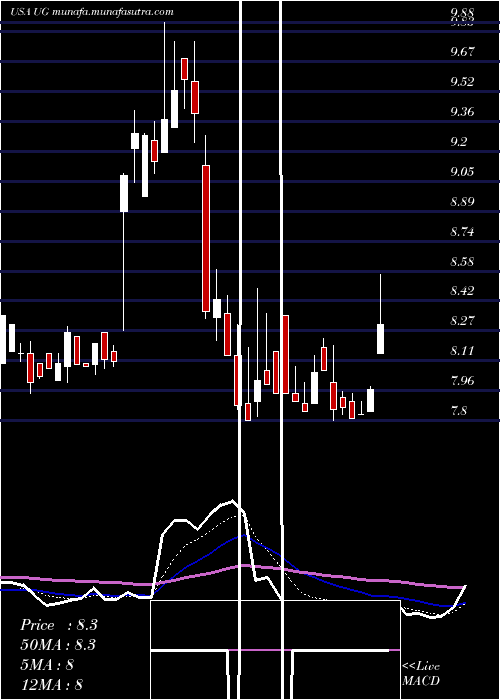
Task: Click the 9.52 price axis label
Action: point(462,82)
